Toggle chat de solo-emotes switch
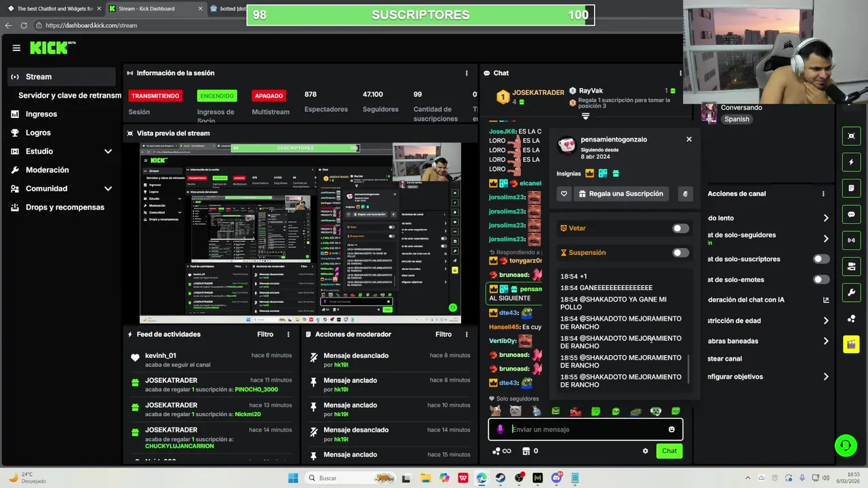This screenshot has height=488, width=868. pyautogui.click(x=821, y=279)
